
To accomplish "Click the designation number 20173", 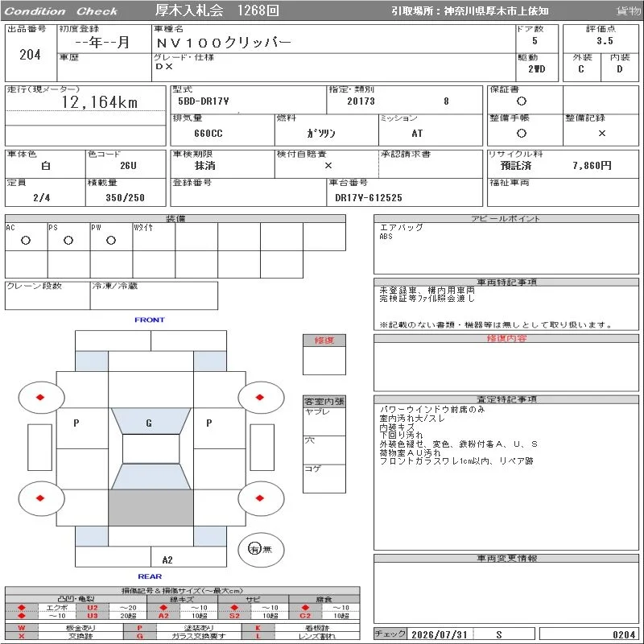I will 361,101.
